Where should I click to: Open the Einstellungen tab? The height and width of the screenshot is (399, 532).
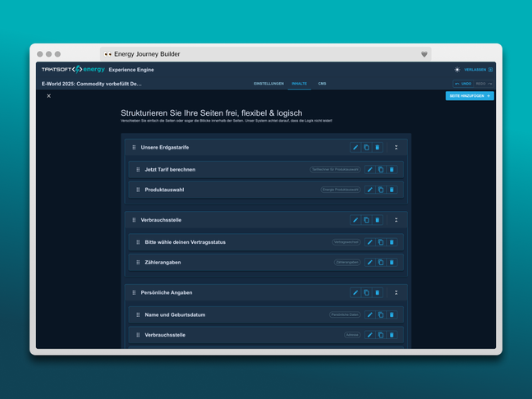coord(268,84)
